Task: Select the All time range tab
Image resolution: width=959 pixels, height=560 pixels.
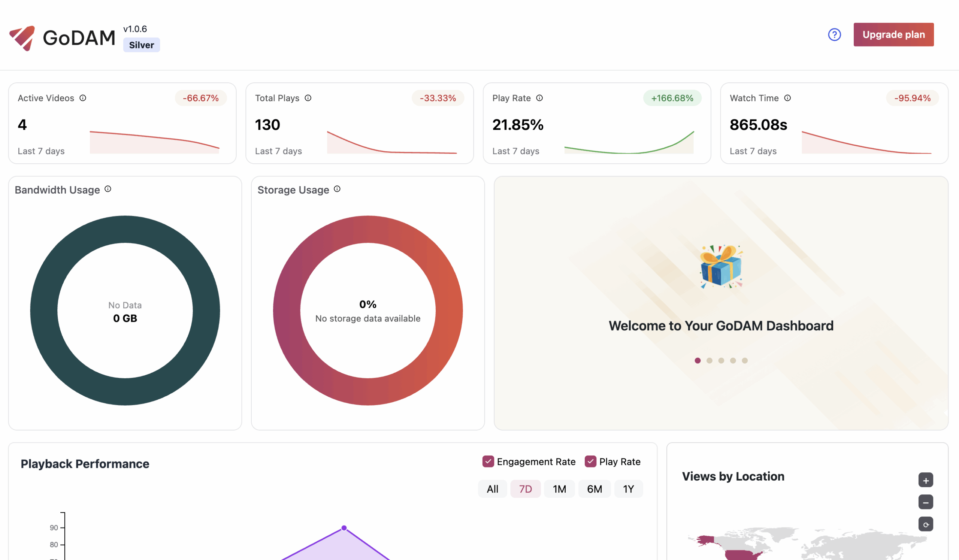Action: tap(493, 489)
